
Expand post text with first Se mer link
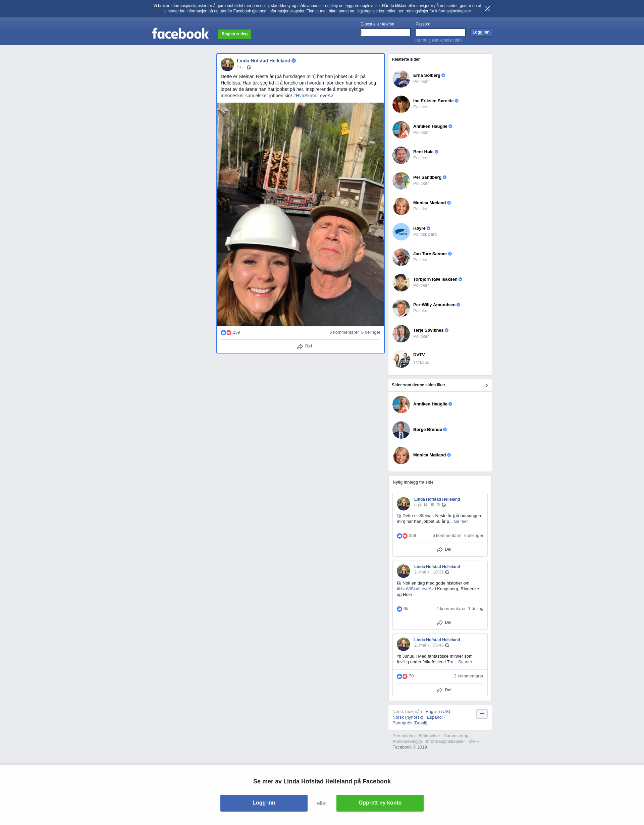(461, 521)
